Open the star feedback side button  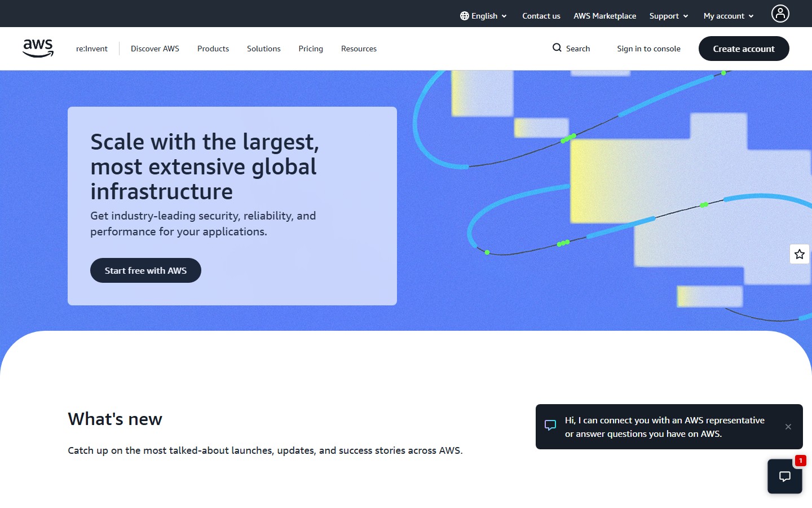pyautogui.click(x=800, y=254)
